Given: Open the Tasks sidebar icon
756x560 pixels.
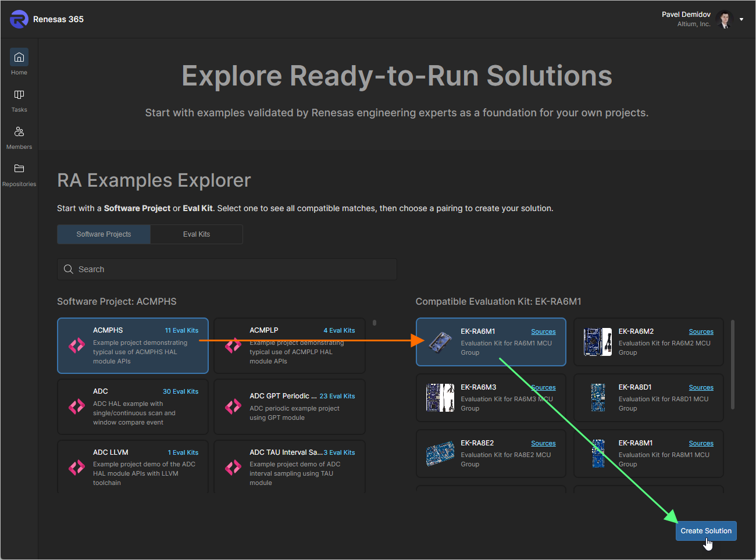Looking at the screenshot, I should point(19,95).
